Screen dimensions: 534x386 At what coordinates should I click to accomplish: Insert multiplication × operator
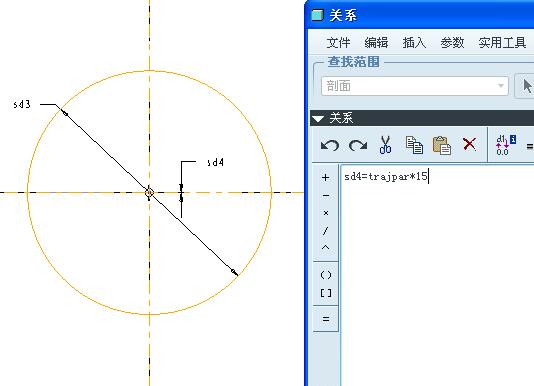[326, 213]
